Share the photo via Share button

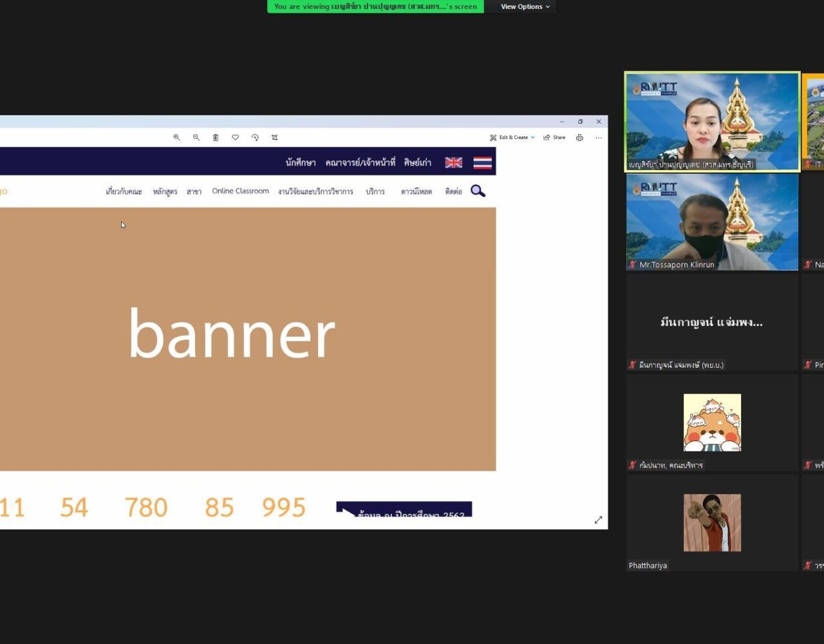(x=554, y=137)
